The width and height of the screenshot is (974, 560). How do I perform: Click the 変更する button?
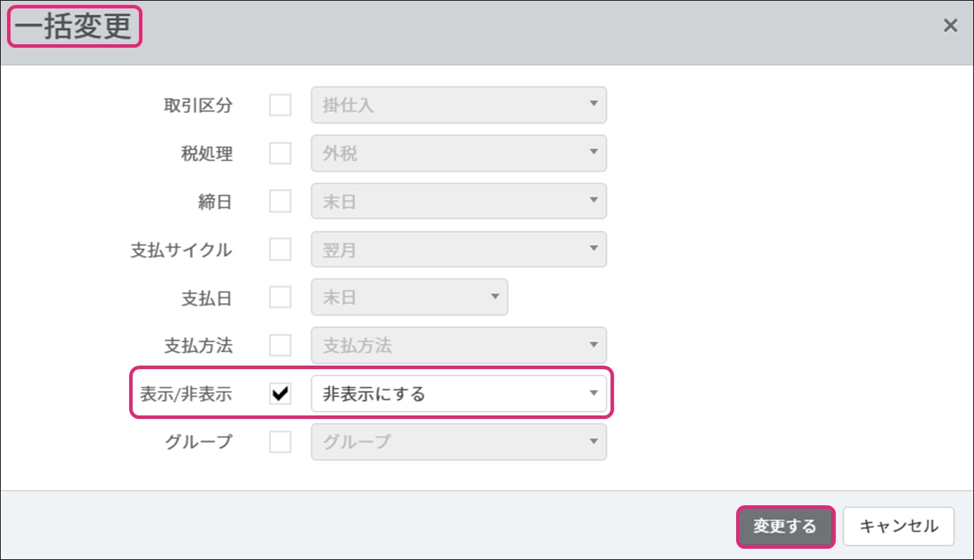(785, 526)
